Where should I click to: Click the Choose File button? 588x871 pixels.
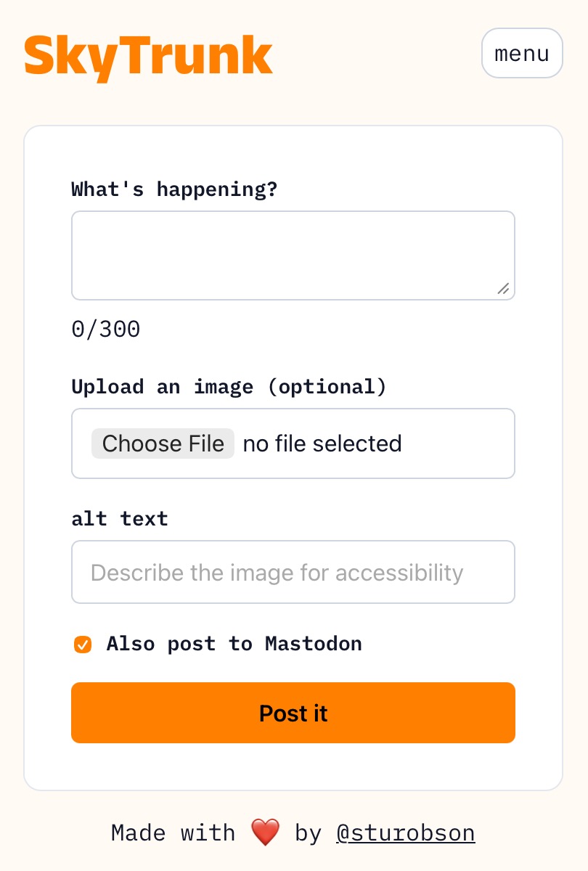click(163, 443)
